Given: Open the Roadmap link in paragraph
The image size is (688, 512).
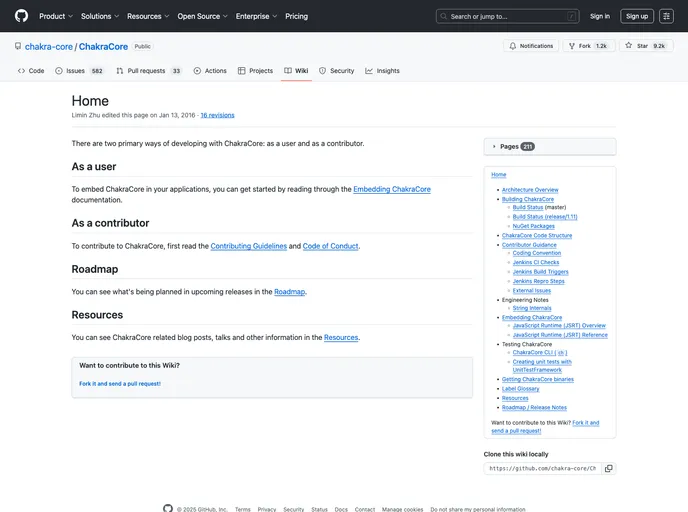Looking at the screenshot, I should point(290,292).
